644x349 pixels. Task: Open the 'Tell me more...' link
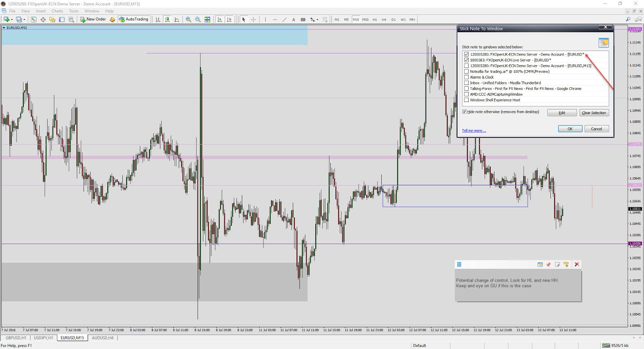474,131
